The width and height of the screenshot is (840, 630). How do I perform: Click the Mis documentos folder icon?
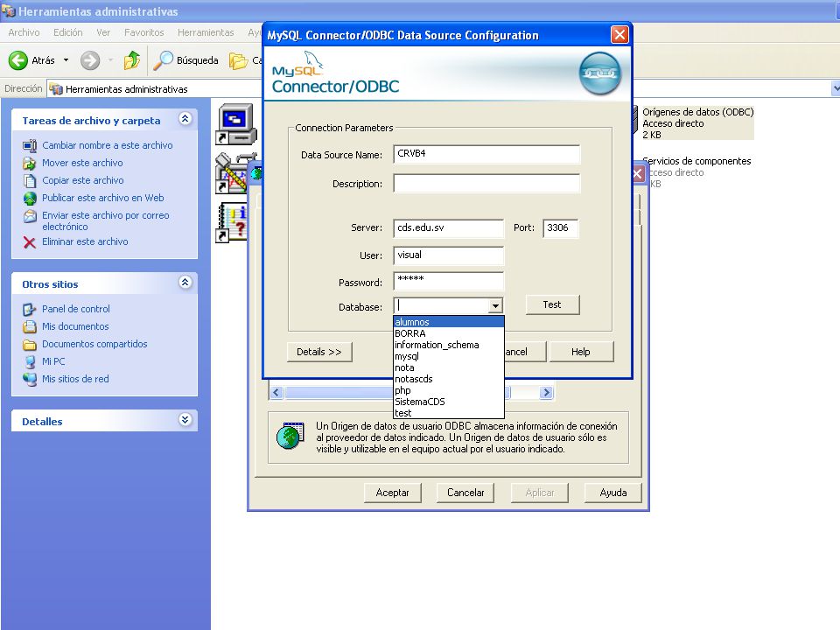click(x=30, y=326)
